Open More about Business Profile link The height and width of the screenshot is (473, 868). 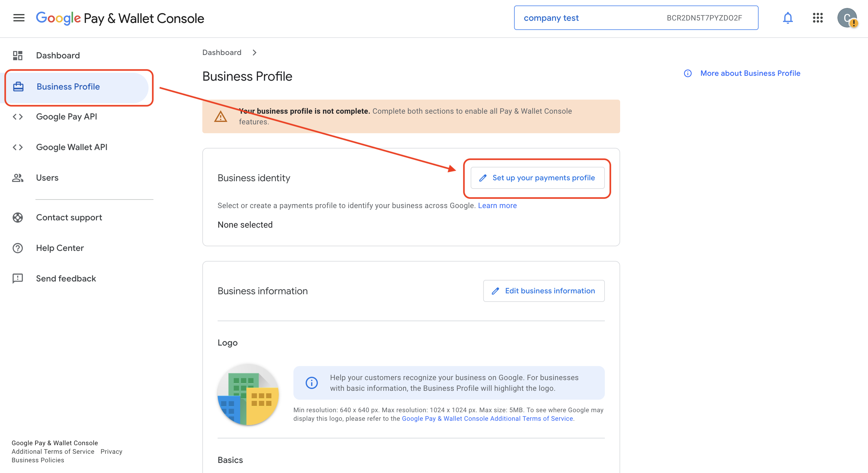point(750,73)
